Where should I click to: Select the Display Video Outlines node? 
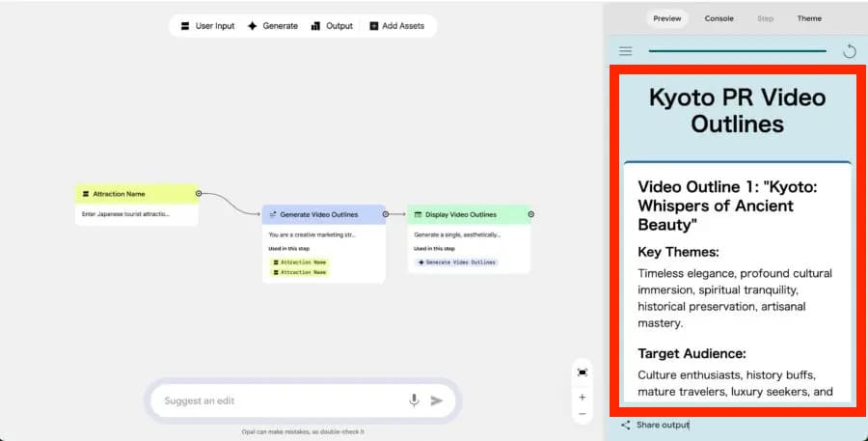pyautogui.click(x=468, y=214)
